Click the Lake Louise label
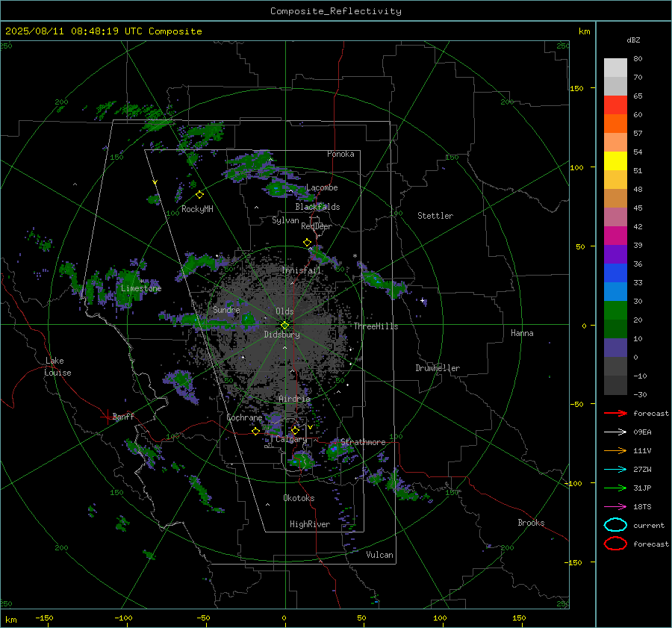Screen dimensions: 672x628 click(x=57, y=367)
